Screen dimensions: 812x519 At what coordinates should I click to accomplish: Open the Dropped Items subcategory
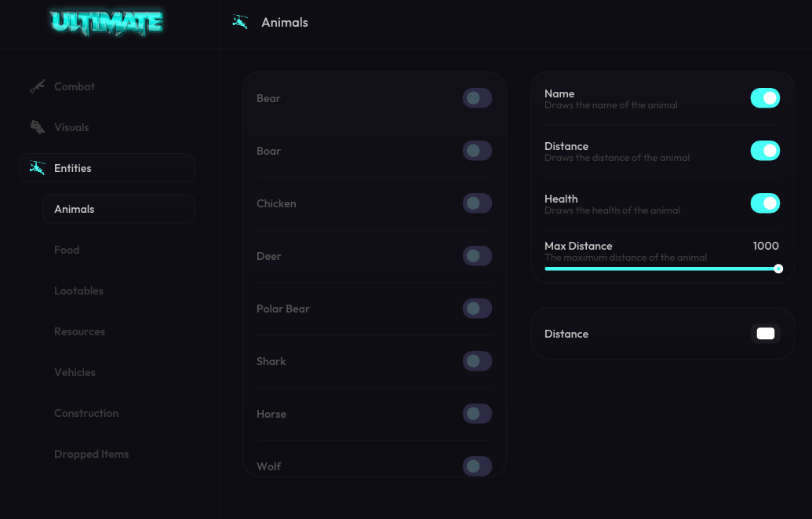(91, 454)
